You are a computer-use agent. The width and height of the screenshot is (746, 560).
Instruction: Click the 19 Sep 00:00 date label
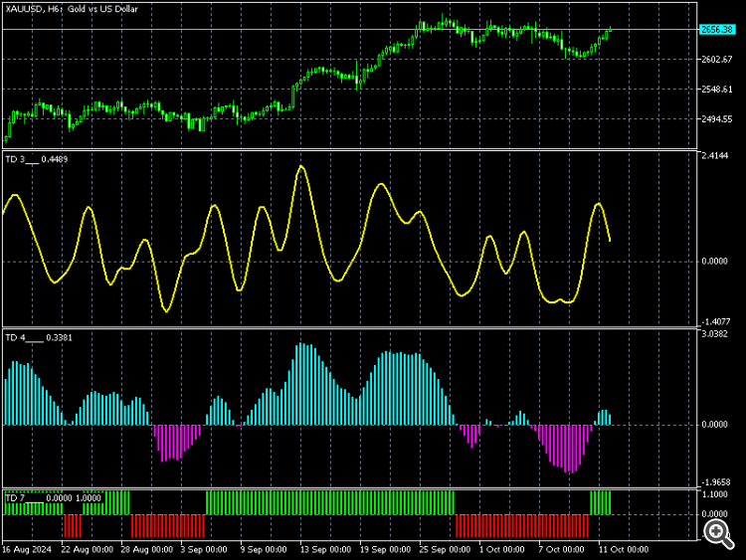coord(385,549)
